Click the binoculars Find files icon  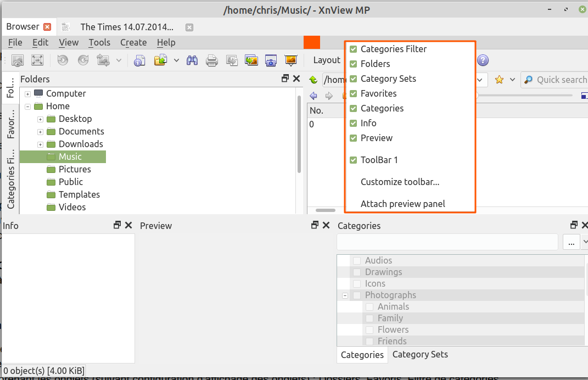pyautogui.click(x=192, y=60)
